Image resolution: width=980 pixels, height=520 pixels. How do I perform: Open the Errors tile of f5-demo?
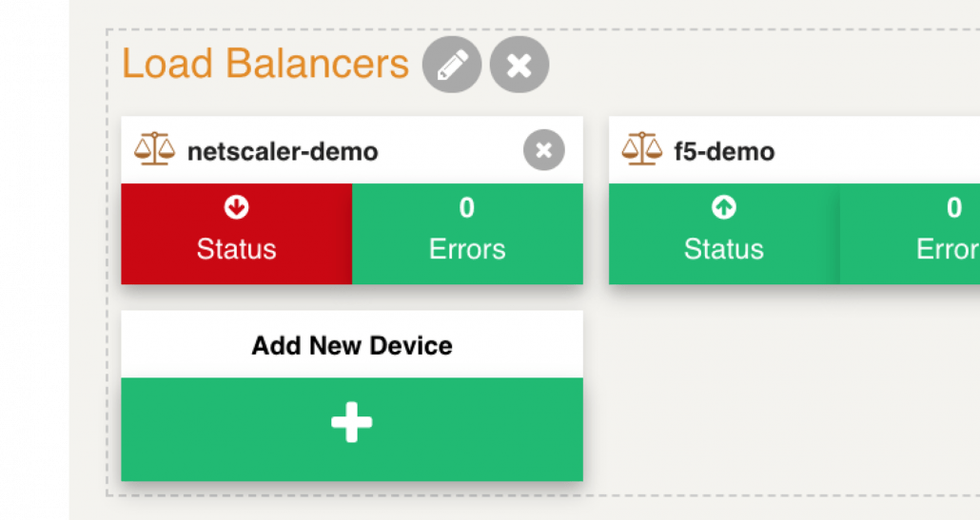910,234
